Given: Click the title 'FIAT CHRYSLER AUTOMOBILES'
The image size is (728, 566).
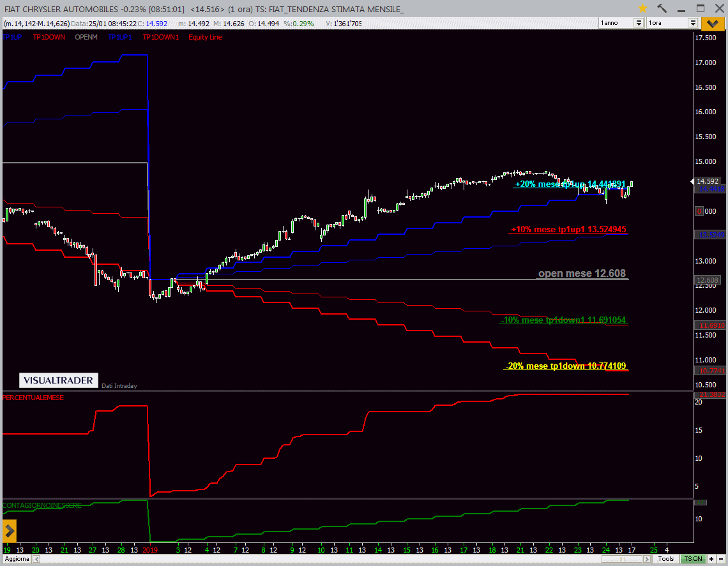Looking at the screenshot, I should coord(61,10).
